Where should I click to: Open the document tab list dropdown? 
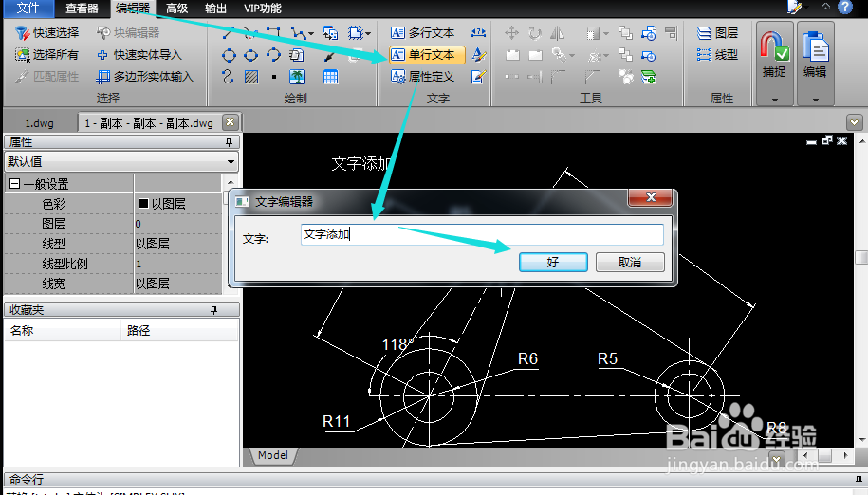pyautogui.click(x=854, y=122)
